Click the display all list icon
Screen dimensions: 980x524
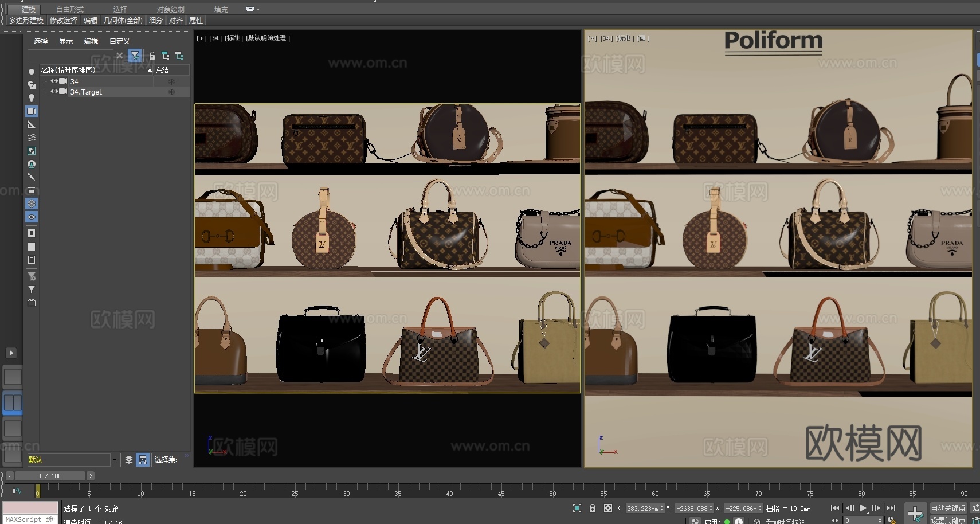point(32,233)
